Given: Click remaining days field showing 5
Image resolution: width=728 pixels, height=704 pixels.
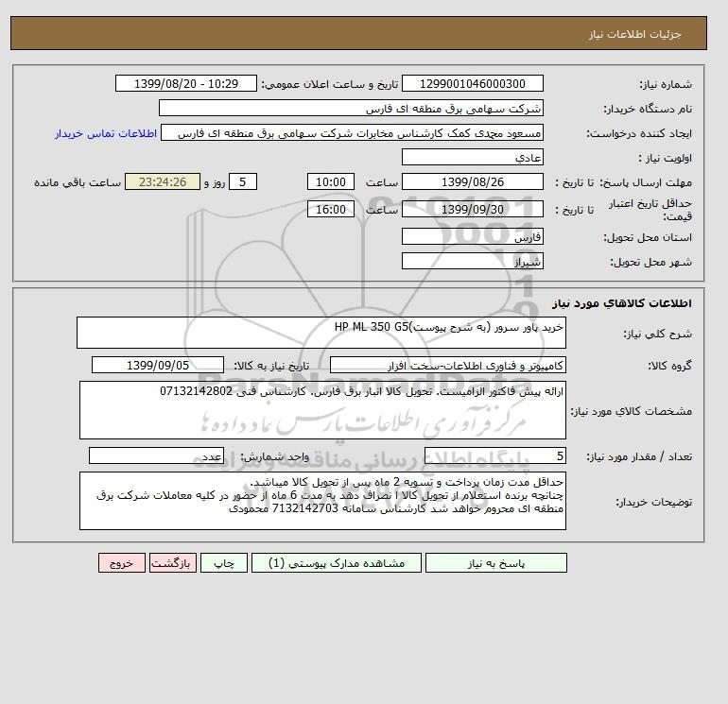Looking at the screenshot, I should pos(242,182).
